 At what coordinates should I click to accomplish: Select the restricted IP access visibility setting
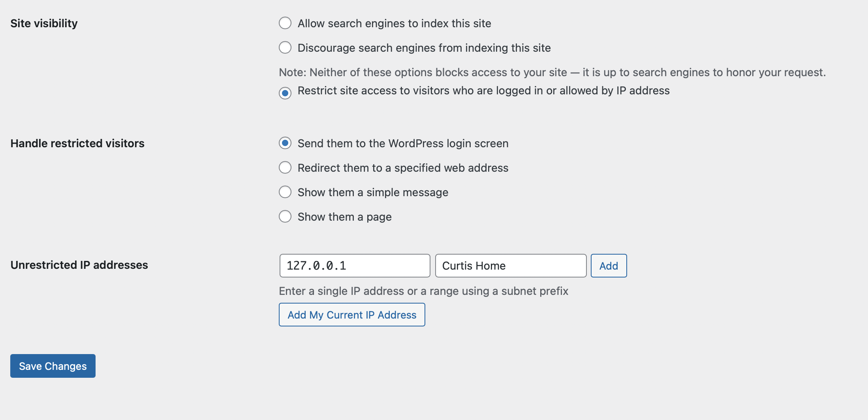point(285,93)
